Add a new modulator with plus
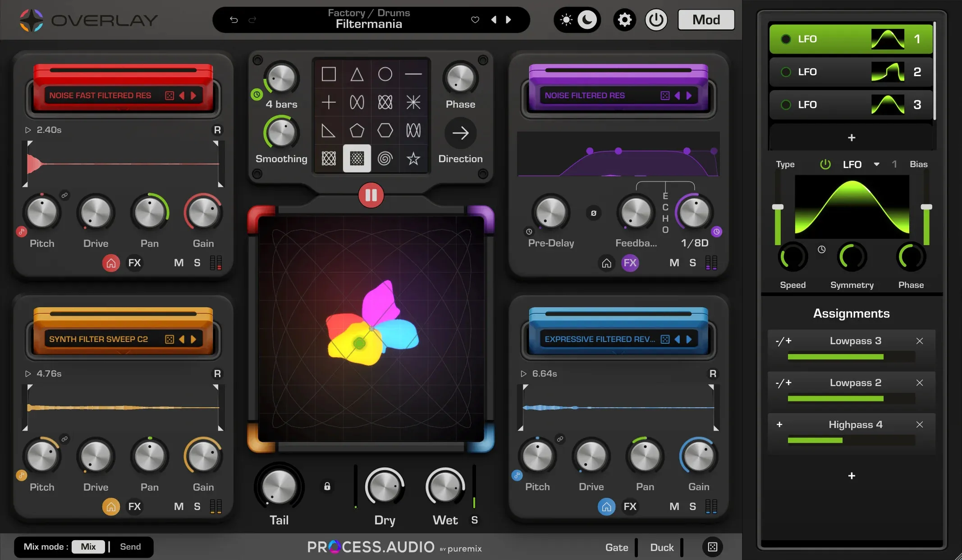 (851, 138)
